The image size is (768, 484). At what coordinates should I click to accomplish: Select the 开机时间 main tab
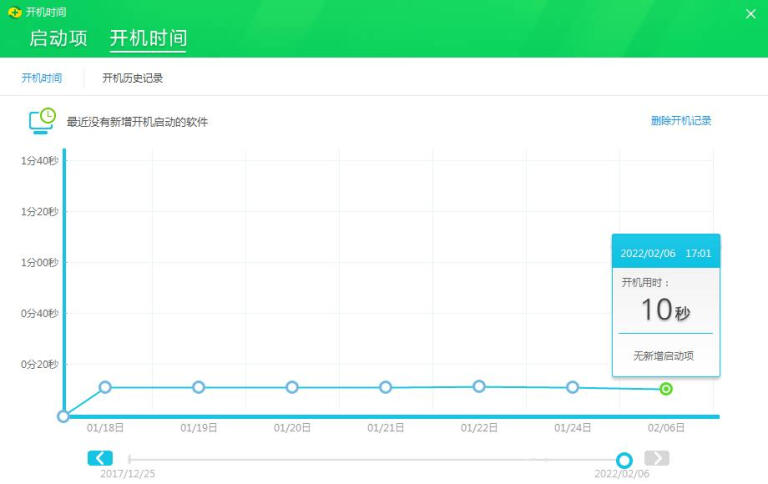pyautogui.click(x=148, y=39)
